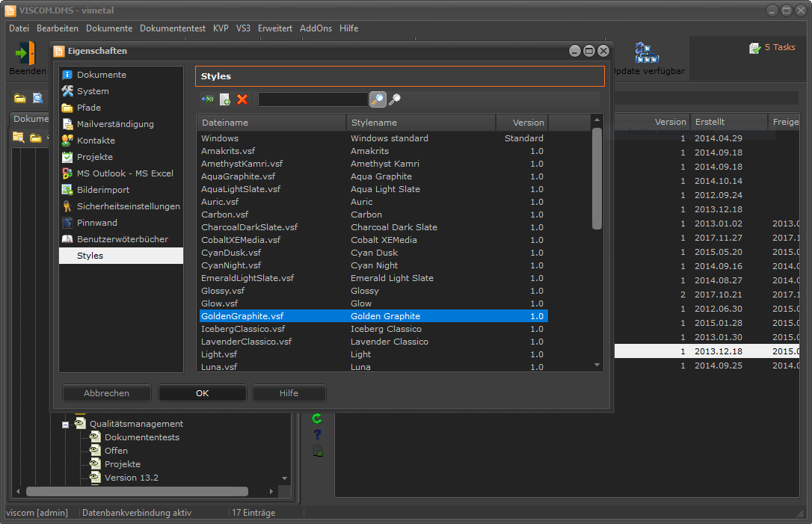Image resolution: width=812 pixels, height=524 pixels.
Task: Open the Bearbeiten menu
Action: pos(58,28)
